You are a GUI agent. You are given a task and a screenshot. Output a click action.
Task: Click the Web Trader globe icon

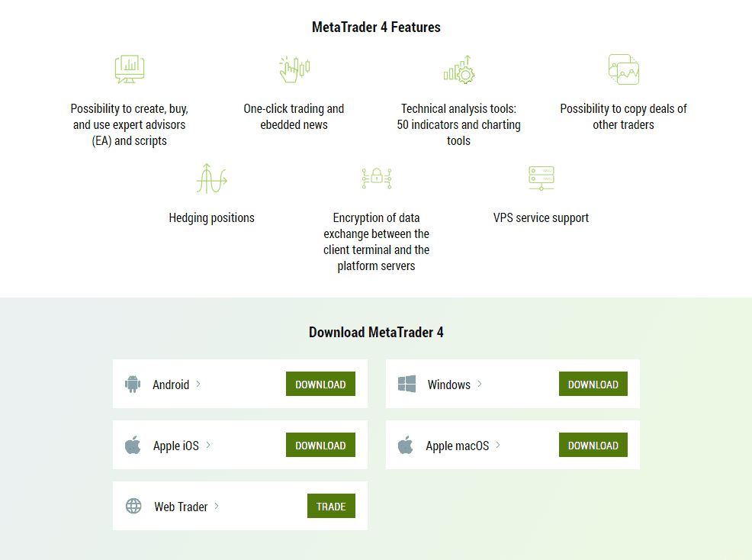133,506
